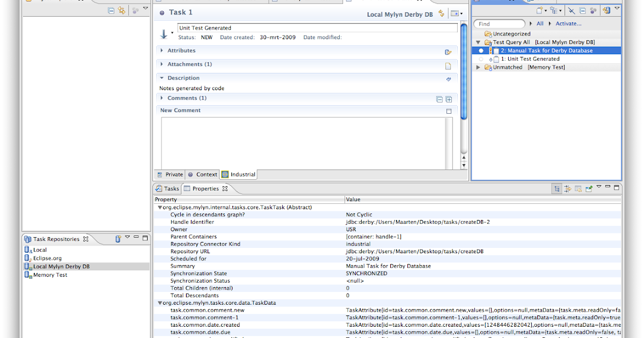Open the Task List view menu chevron
The width and height of the screenshot is (644, 338).
[x=617, y=8]
